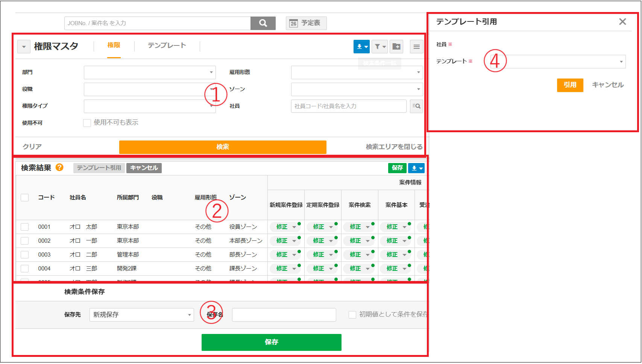Open the 部門 dropdown

tap(149, 72)
